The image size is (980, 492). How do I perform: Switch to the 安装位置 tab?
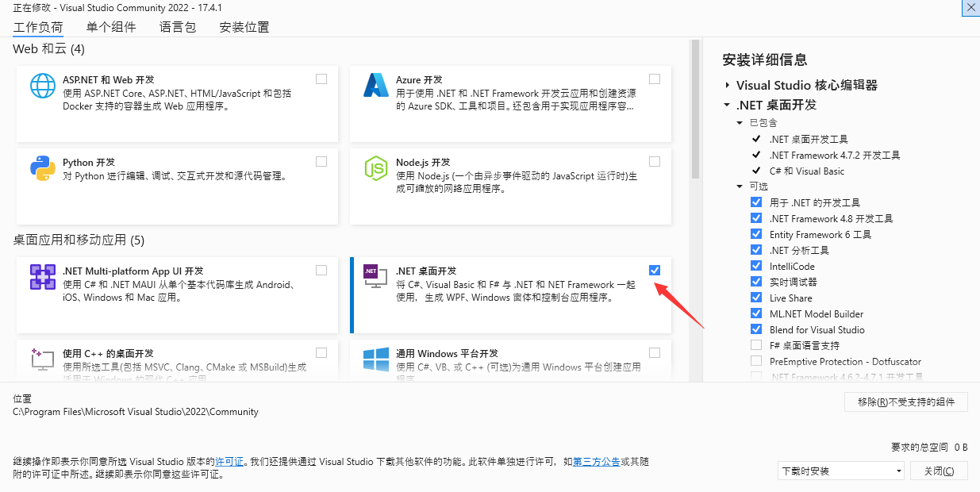[x=244, y=27]
